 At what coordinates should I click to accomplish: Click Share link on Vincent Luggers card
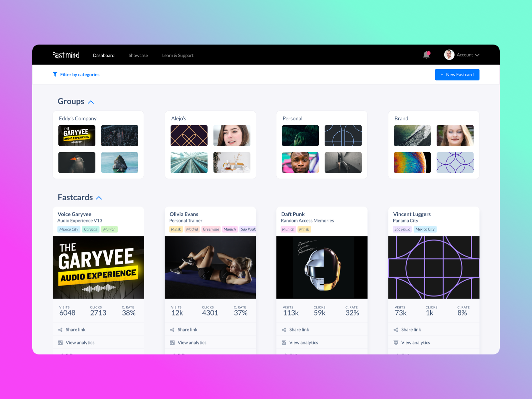[411, 330]
